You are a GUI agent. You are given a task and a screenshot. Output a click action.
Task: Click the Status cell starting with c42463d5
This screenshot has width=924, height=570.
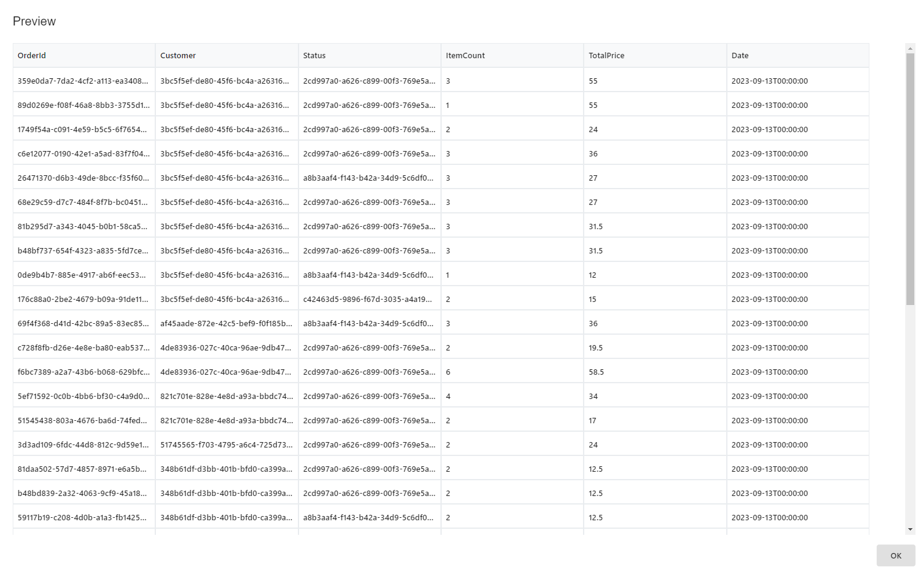click(x=368, y=298)
